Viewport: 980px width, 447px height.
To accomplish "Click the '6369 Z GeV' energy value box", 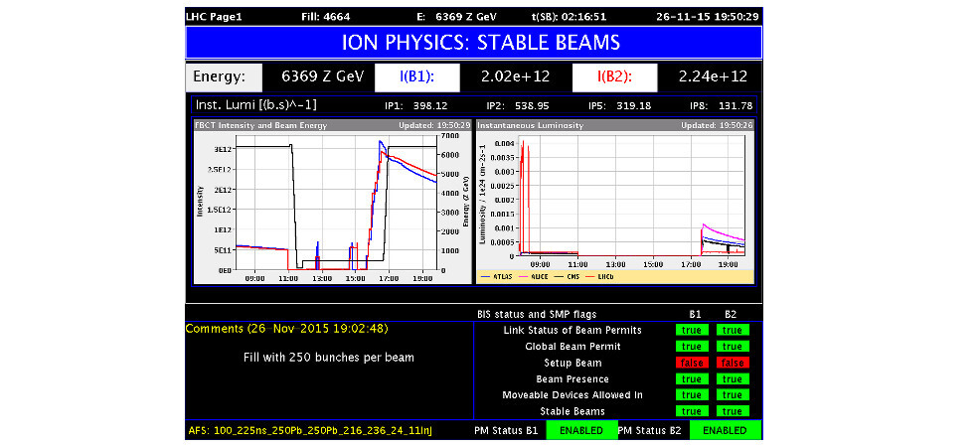I will 322,76.
